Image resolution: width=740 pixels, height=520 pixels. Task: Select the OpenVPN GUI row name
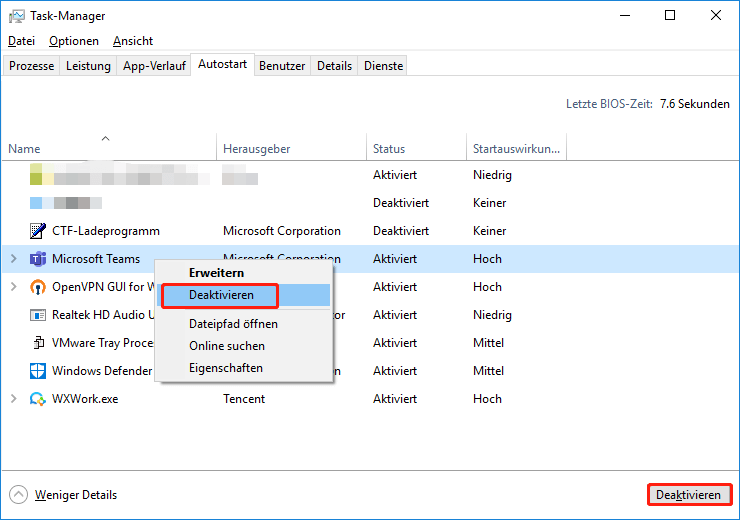103,286
